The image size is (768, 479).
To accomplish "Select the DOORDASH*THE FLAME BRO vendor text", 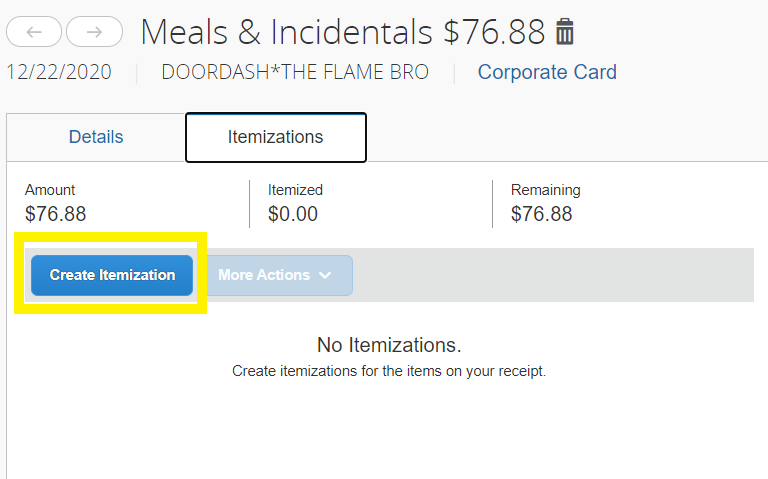I will (295, 73).
